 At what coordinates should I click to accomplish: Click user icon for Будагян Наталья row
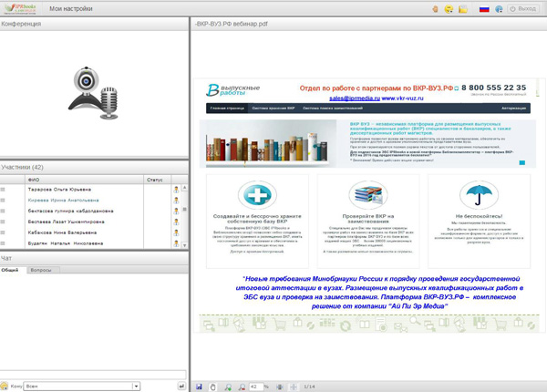coord(176,243)
